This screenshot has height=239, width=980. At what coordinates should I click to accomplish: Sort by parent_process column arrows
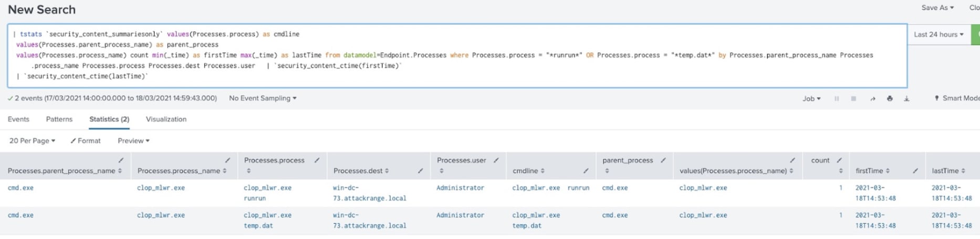(607, 171)
